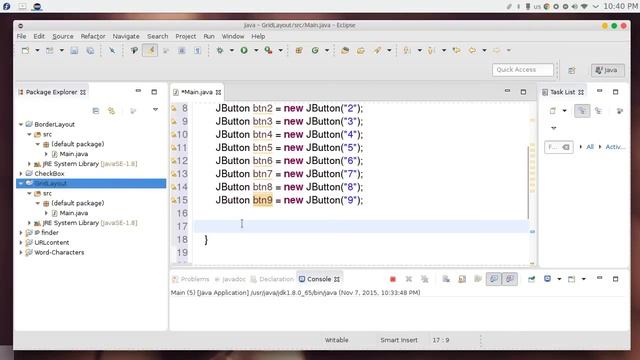
Task: Expand the Word-Characters project
Action: pyautogui.click(x=21, y=253)
